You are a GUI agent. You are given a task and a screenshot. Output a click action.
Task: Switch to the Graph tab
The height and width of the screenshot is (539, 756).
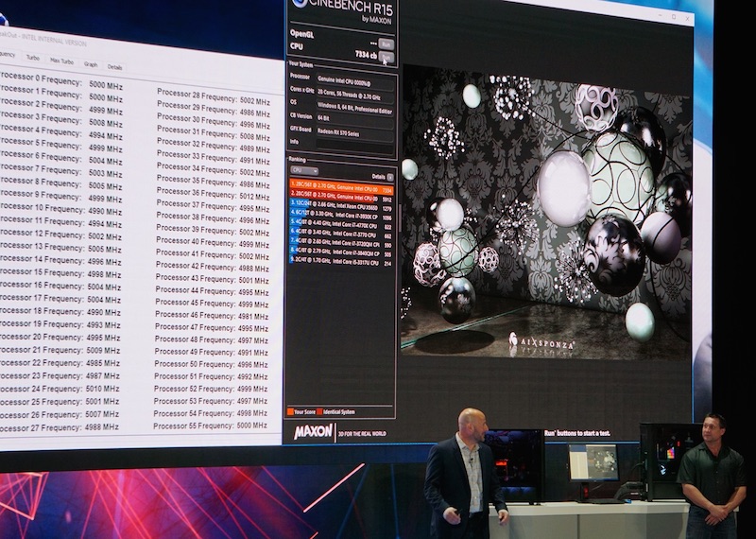tap(91, 64)
